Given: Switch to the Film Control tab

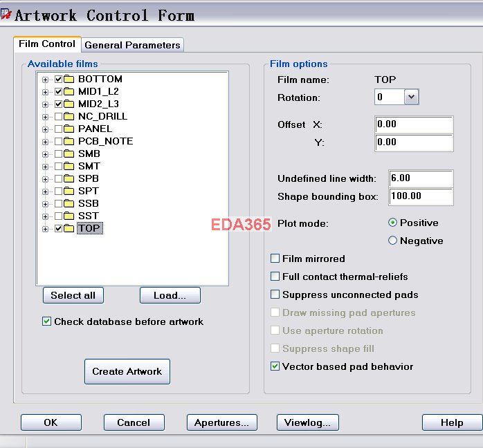Looking at the screenshot, I should tap(47, 44).
